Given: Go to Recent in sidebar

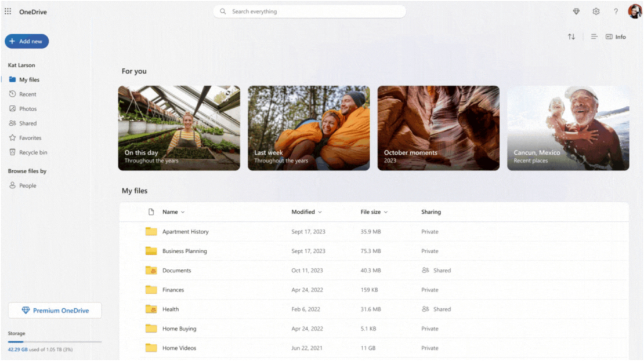Looking at the screenshot, I should pyautogui.click(x=27, y=94).
